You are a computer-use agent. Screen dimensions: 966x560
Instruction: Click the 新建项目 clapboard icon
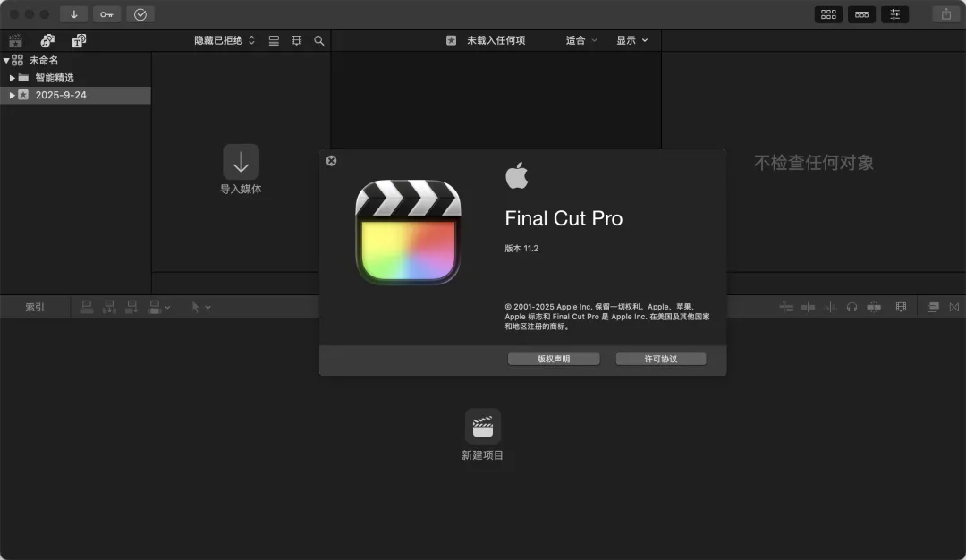tap(483, 427)
